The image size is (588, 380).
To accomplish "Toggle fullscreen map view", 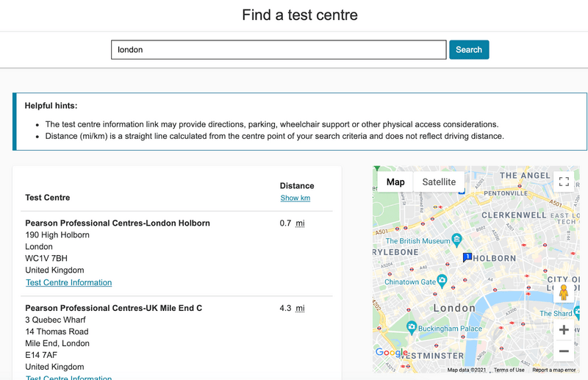I will (x=564, y=182).
